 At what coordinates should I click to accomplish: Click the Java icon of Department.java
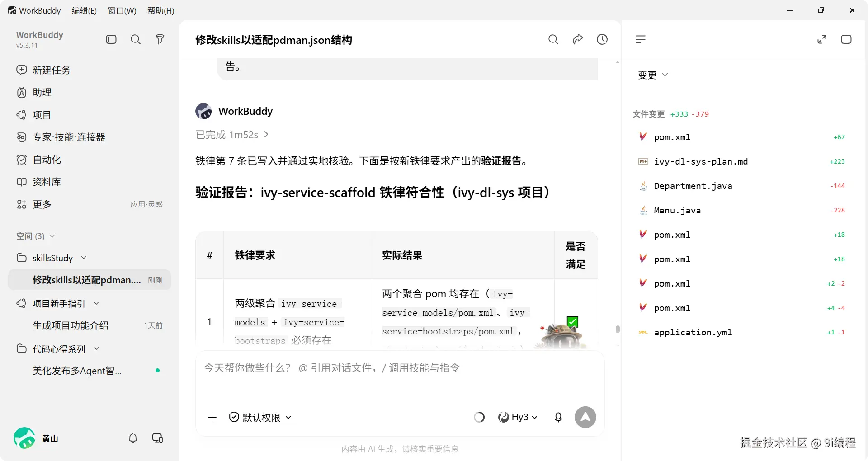(643, 186)
